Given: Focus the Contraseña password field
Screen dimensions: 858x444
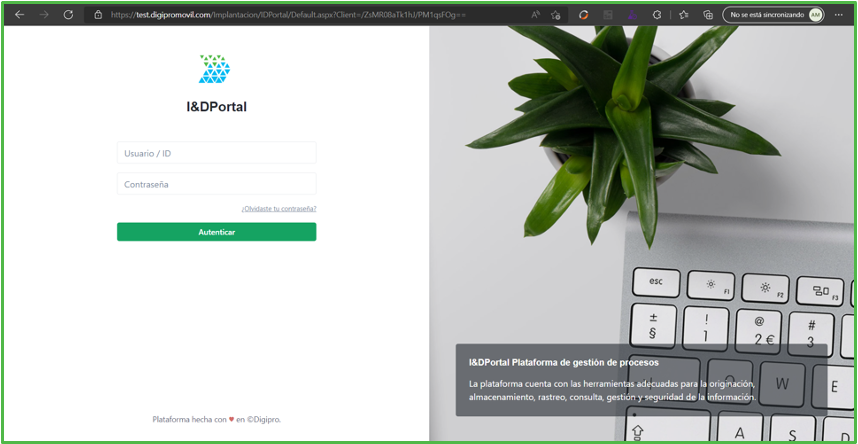Looking at the screenshot, I should [x=217, y=184].
